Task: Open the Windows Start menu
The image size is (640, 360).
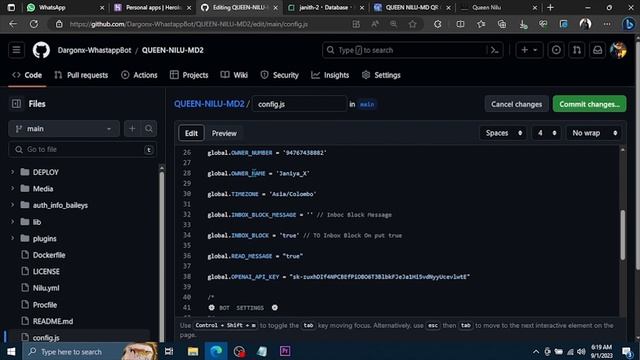Action: pyautogui.click(x=11, y=351)
